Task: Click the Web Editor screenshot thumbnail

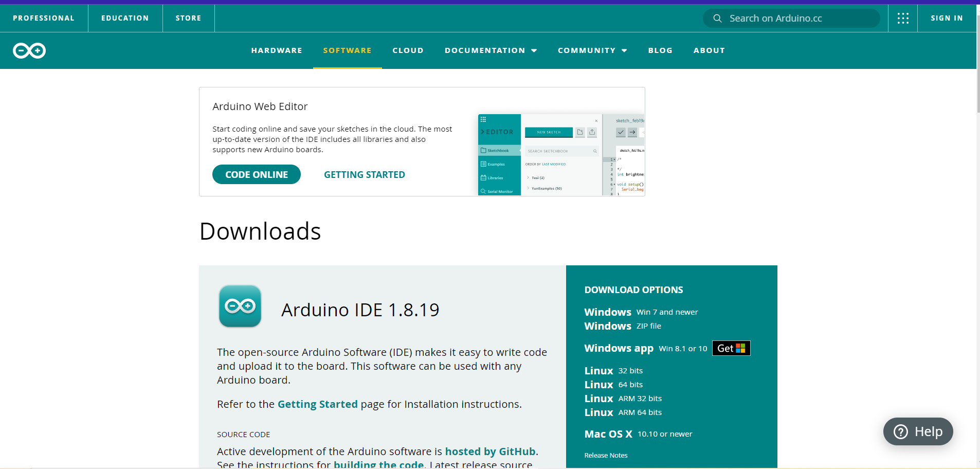Action: tap(561, 155)
